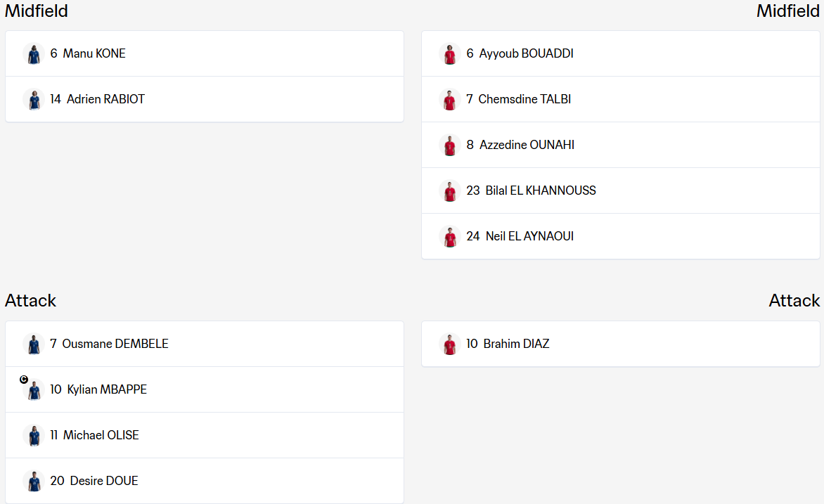Open Kylian MBAPPE player name link
This screenshot has width=824, height=504.
(107, 389)
